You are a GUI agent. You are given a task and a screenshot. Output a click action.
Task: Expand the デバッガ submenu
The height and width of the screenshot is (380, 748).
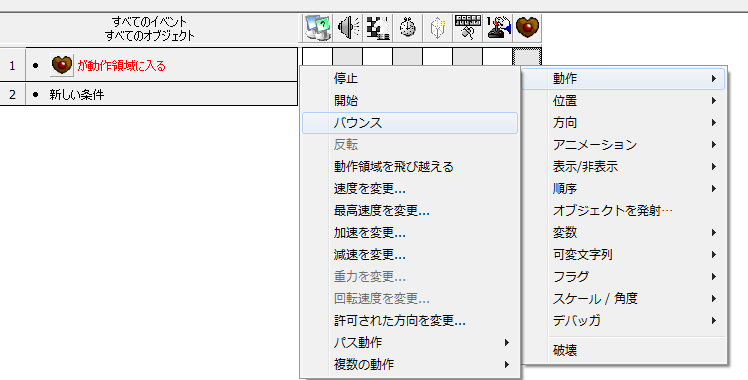click(623, 321)
